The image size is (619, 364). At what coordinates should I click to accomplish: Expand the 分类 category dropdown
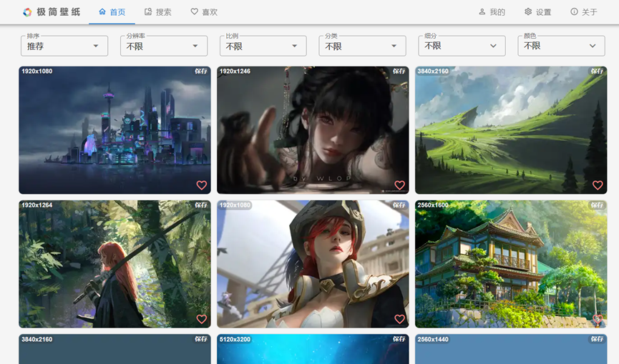tap(362, 46)
